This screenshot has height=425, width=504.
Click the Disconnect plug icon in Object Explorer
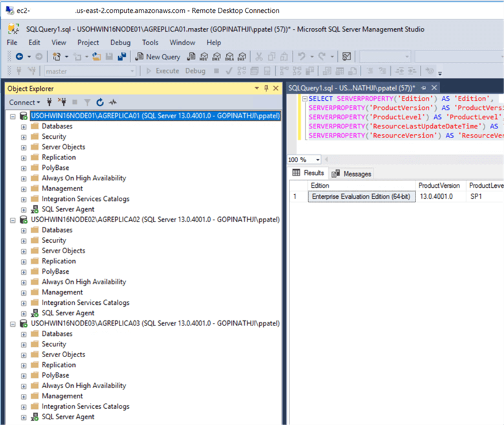pyautogui.click(x=63, y=102)
